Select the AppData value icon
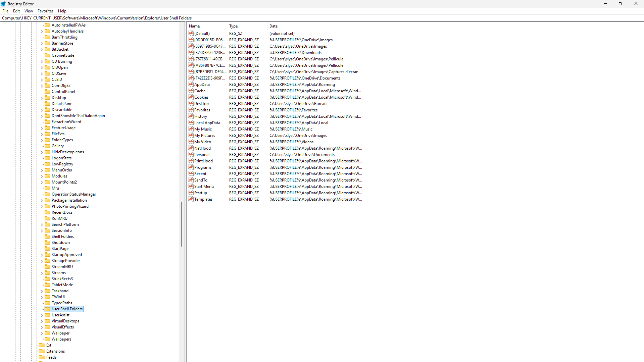 (x=191, y=85)
